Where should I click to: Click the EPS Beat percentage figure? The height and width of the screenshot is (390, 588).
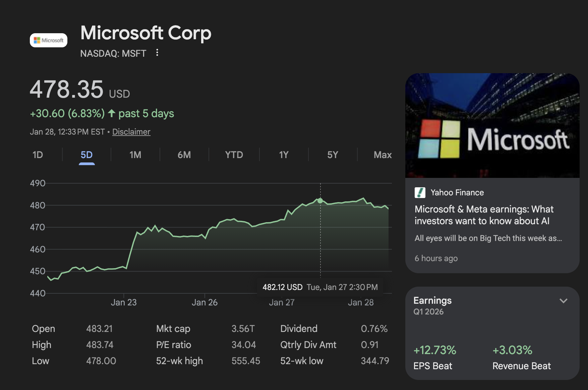point(435,350)
